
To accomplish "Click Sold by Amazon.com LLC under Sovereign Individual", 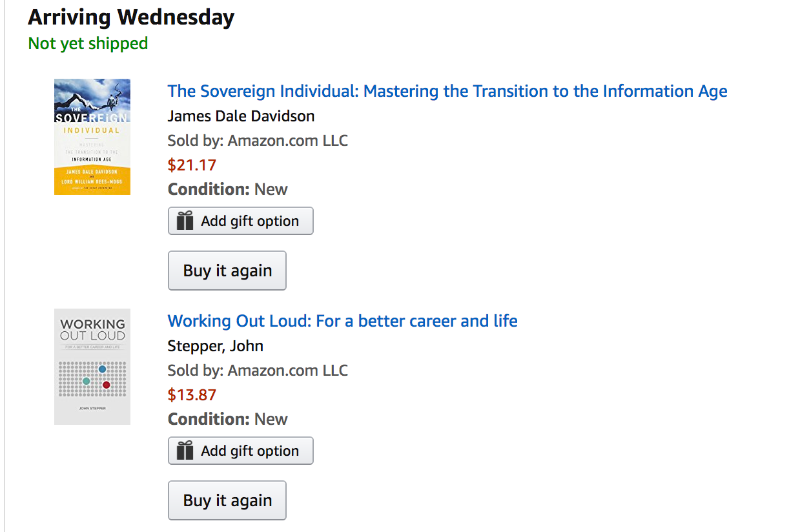I will (x=258, y=141).
